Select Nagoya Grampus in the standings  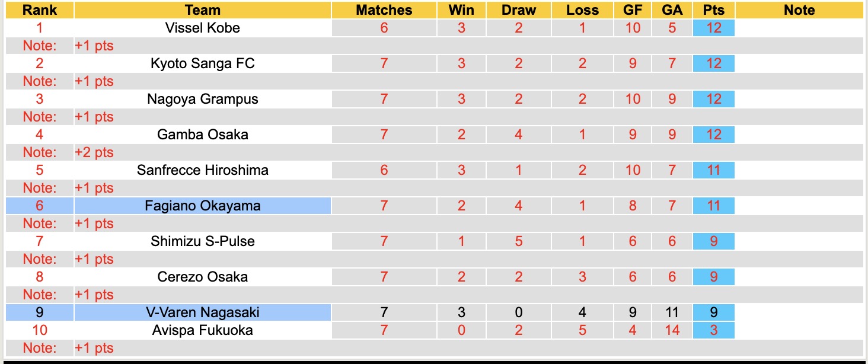tap(203, 99)
